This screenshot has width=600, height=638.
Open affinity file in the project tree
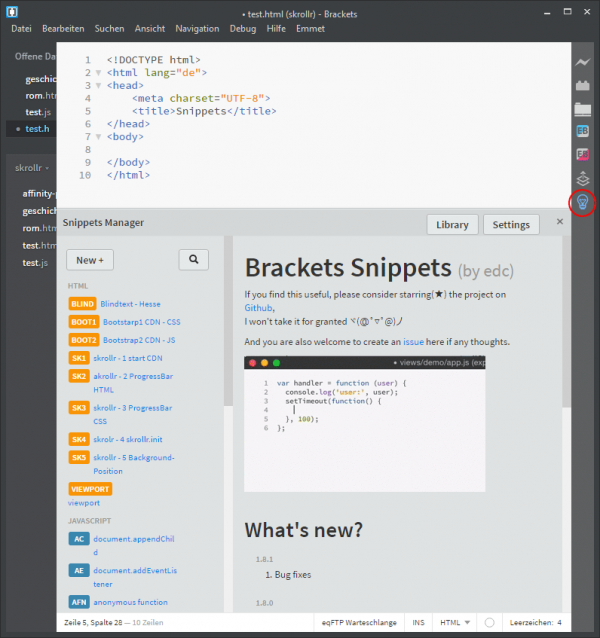pyautogui.click(x=39, y=194)
